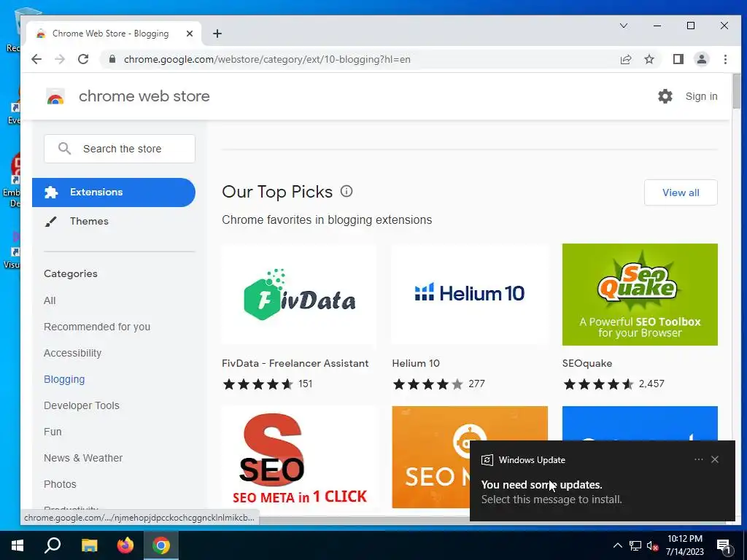This screenshot has height=560, width=747.
Task: Select the Extensions section
Action: point(113,192)
